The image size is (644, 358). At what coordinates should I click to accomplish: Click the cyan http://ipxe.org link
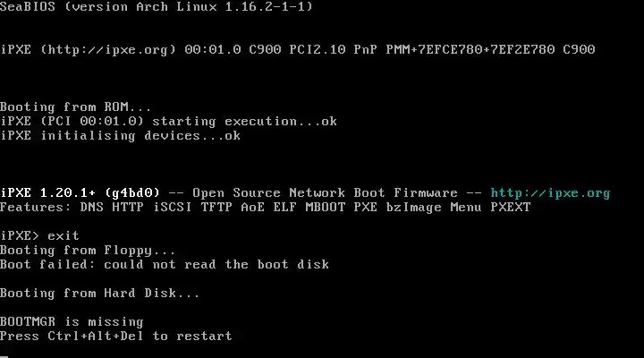[x=550, y=193]
